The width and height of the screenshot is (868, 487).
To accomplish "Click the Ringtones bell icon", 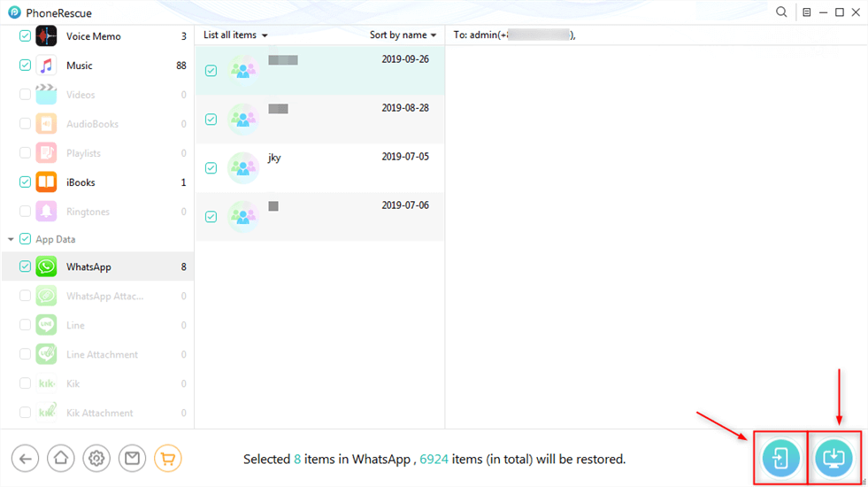I will [x=47, y=212].
